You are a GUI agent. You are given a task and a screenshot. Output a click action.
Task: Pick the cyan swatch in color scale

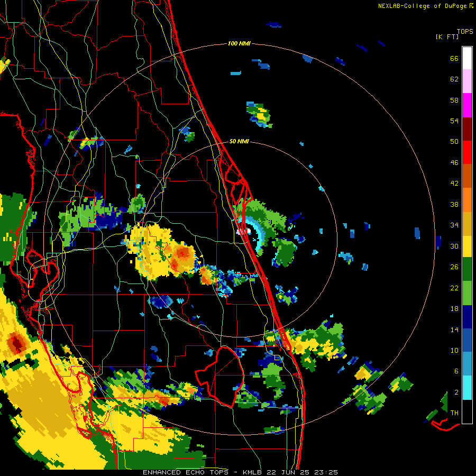pyautogui.click(x=467, y=388)
